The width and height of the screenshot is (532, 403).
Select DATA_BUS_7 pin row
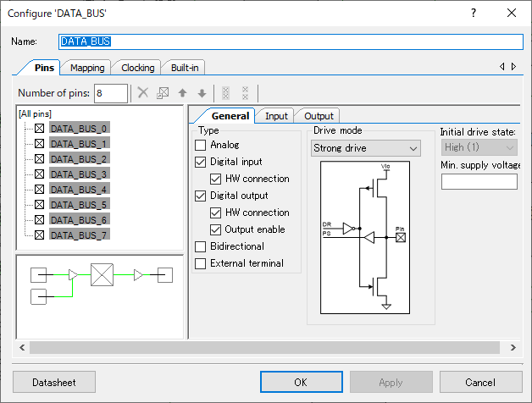(x=79, y=235)
